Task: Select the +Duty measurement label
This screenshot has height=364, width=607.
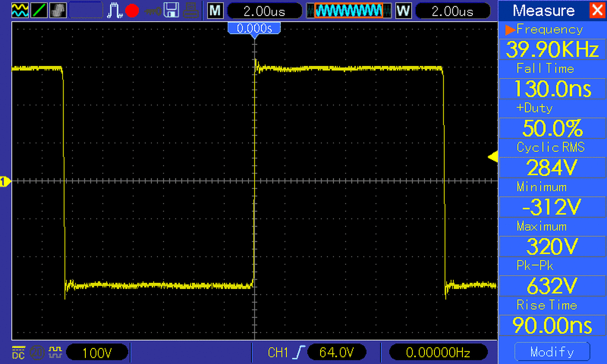Action: tap(534, 108)
